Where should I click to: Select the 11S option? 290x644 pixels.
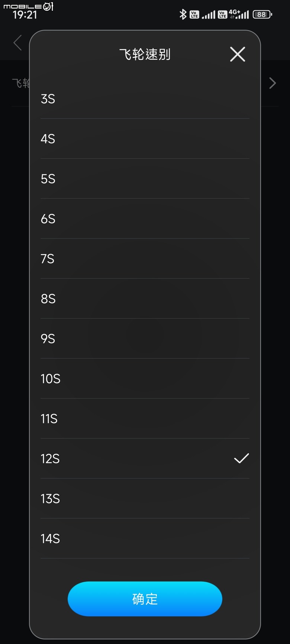(145, 419)
